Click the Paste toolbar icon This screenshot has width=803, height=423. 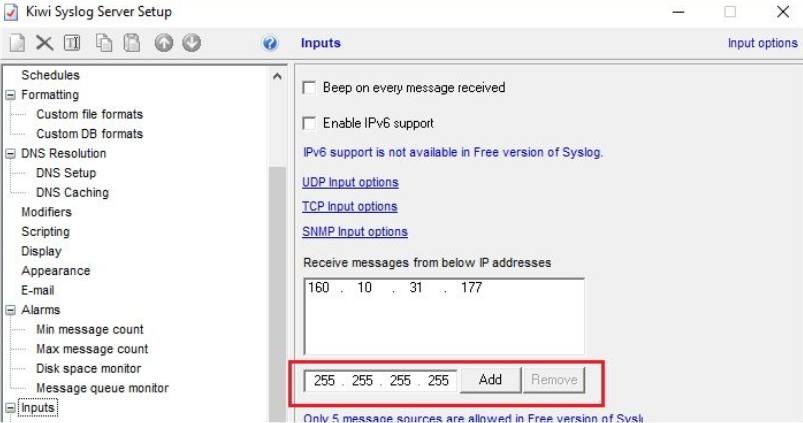pos(132,43)
